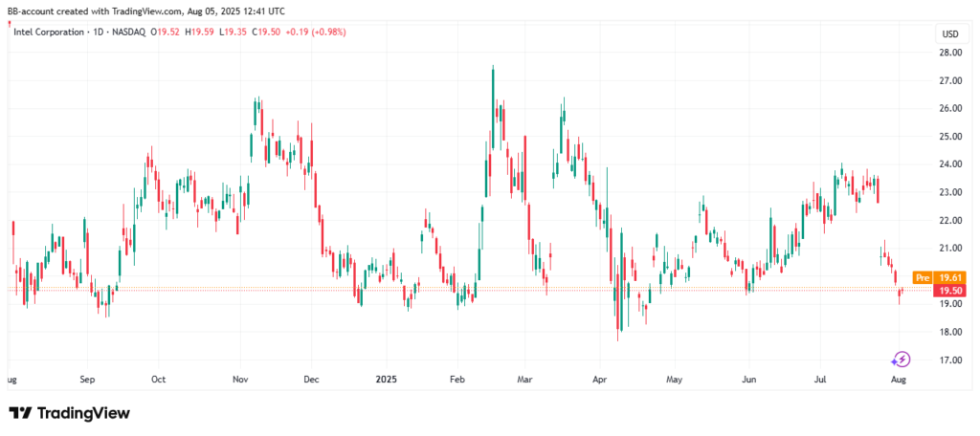This screenshot has width=980, height=436.
Task: Click the 24.00 price axis label
Action: [x=951, y=164]
